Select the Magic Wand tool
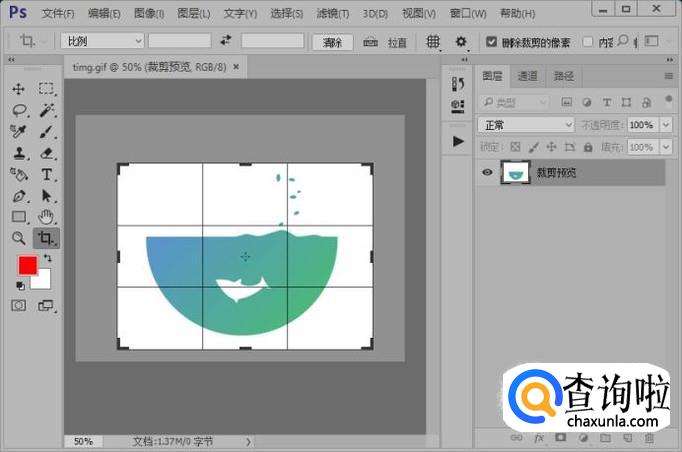Screen dimensions: 682x452 pyautogui.click(x=47, y=110)
